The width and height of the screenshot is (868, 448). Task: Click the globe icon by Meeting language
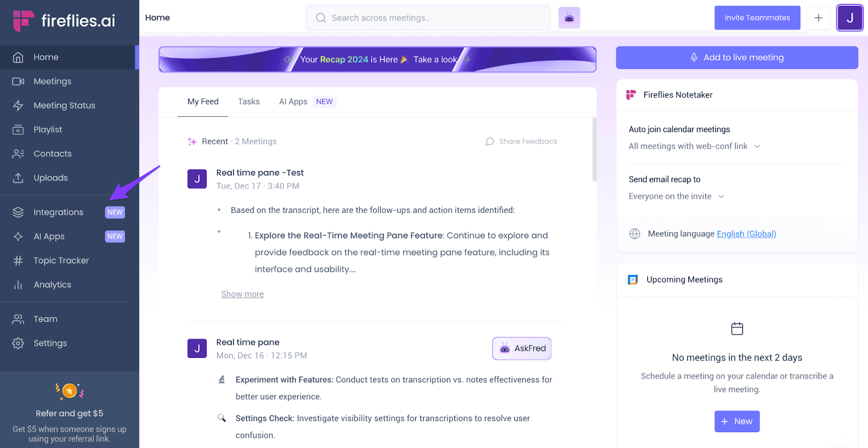(x=634, y=234)
